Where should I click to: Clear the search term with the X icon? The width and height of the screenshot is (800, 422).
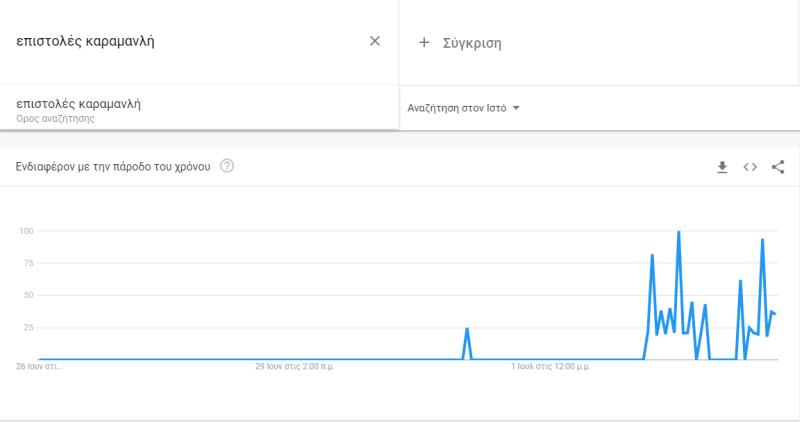(x=374, y=41)
